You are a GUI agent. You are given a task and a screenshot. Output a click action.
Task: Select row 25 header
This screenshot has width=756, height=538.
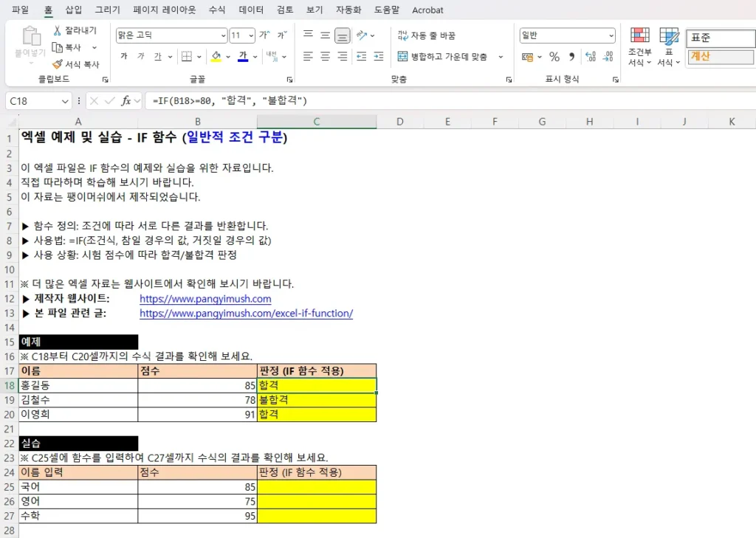coord(9,487)
